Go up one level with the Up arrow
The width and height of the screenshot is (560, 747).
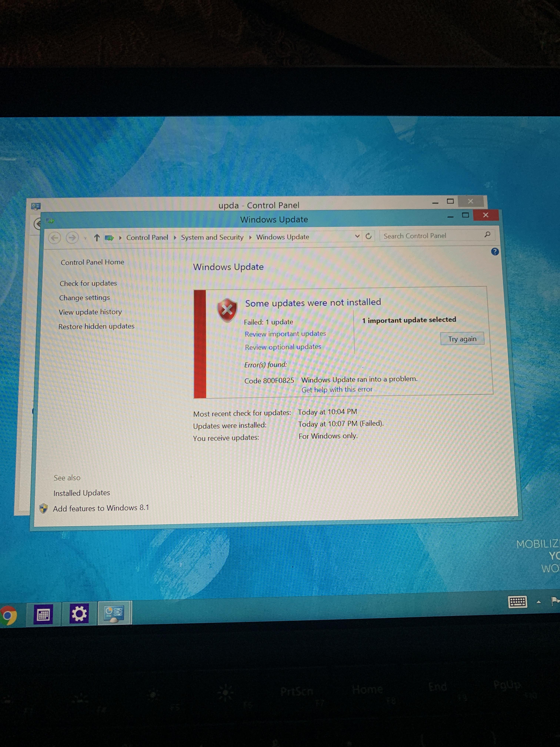point(96,238)
